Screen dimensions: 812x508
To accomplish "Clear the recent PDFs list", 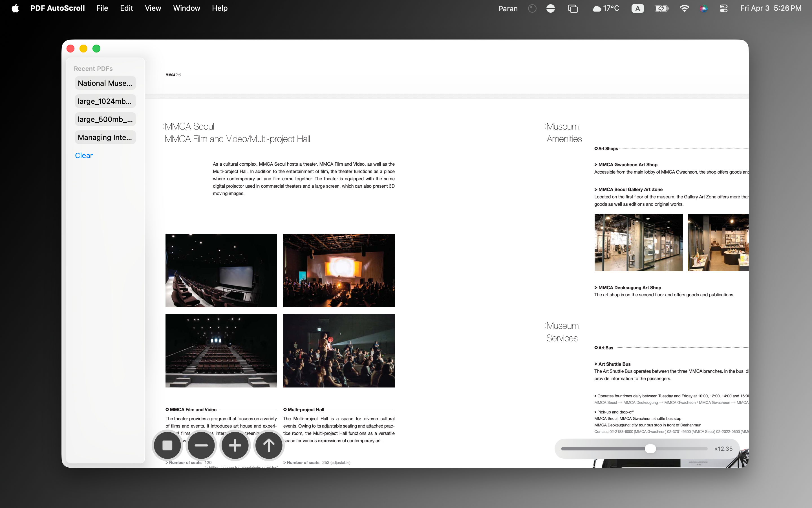I will pos(84,156).
